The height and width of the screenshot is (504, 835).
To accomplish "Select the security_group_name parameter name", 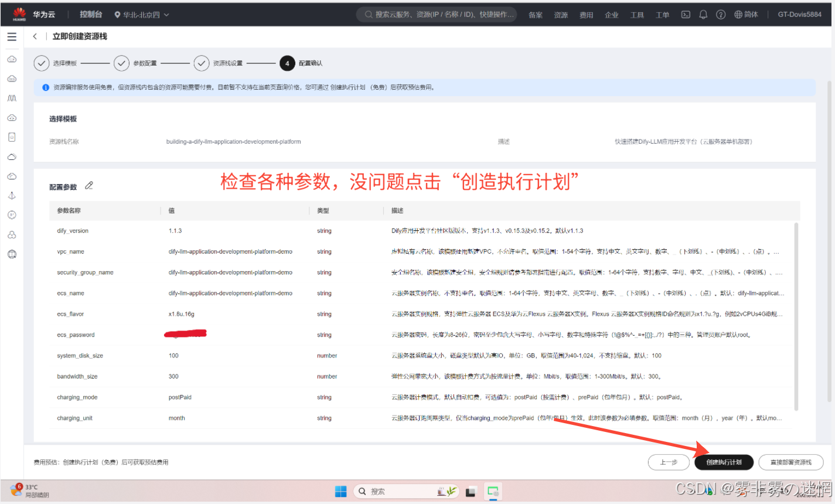I will (x=85, y=273).
